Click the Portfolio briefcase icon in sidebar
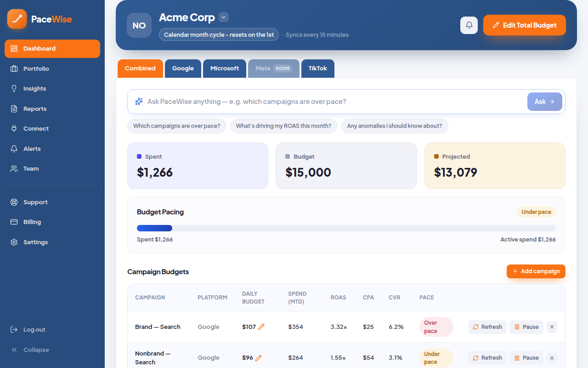The width and height of the screenshot is (588, 368). click(14, 69)
